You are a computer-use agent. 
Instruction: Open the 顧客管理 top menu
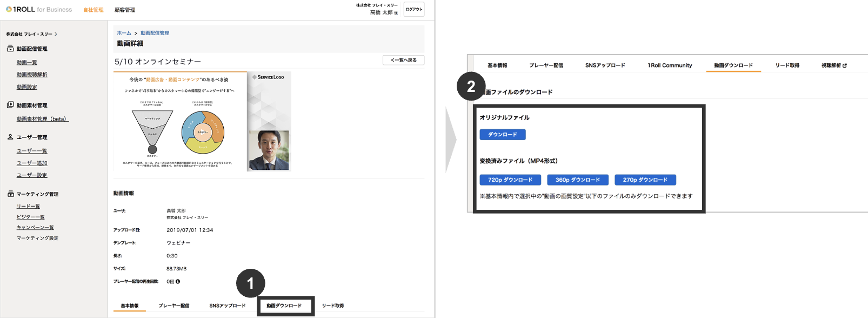125,10
